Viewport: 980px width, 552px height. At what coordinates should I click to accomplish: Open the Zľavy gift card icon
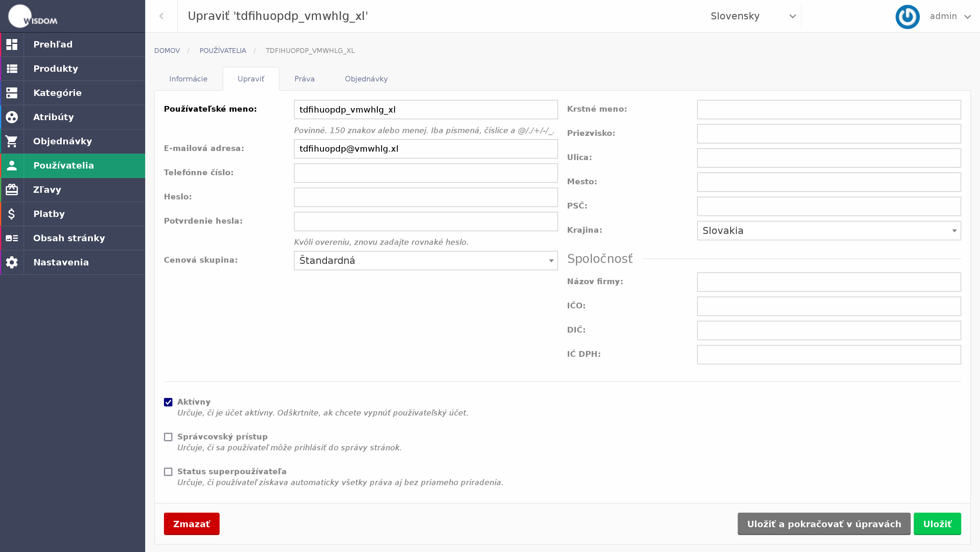12,189
